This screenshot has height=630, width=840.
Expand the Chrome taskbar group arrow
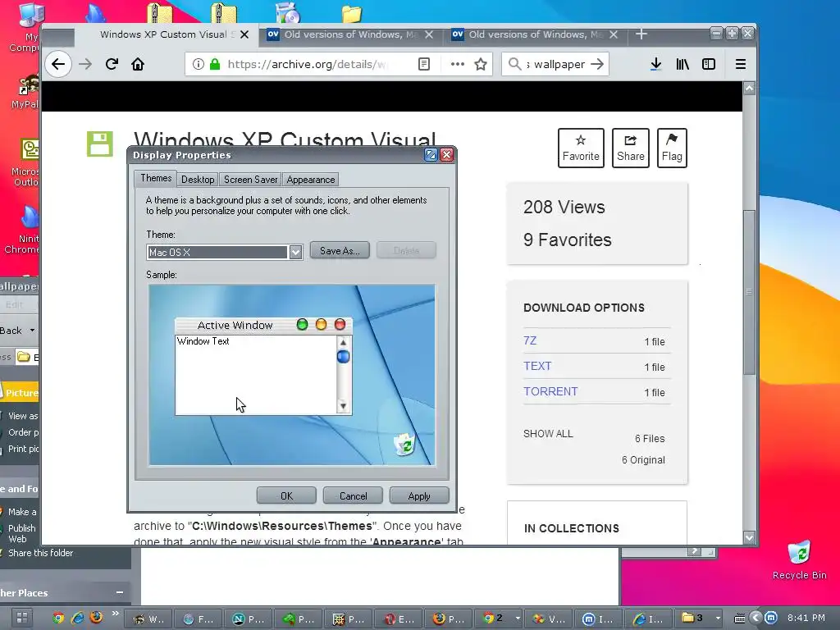[x=518, y=619]
